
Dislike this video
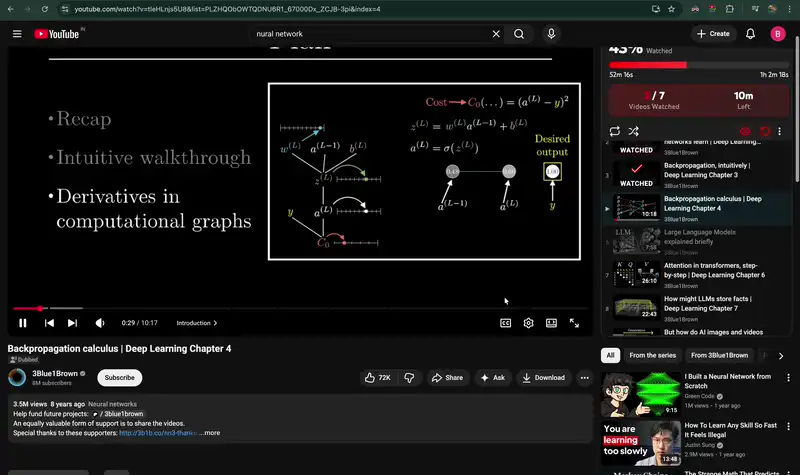pos(409,378)
